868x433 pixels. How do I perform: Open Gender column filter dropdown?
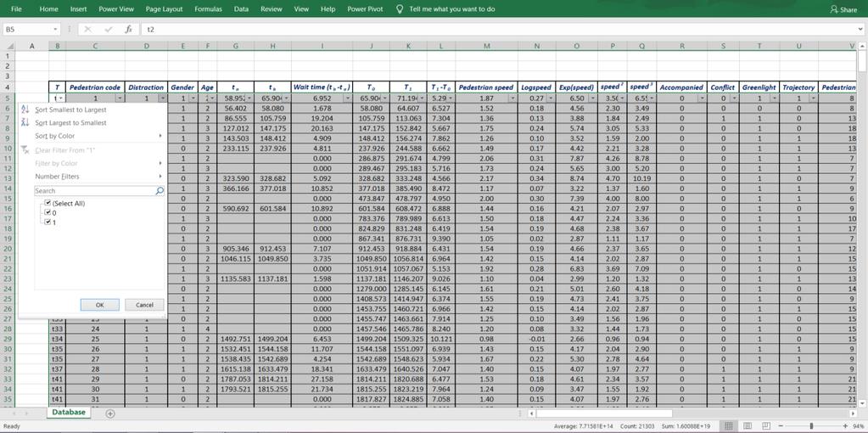tap(193, 98)
